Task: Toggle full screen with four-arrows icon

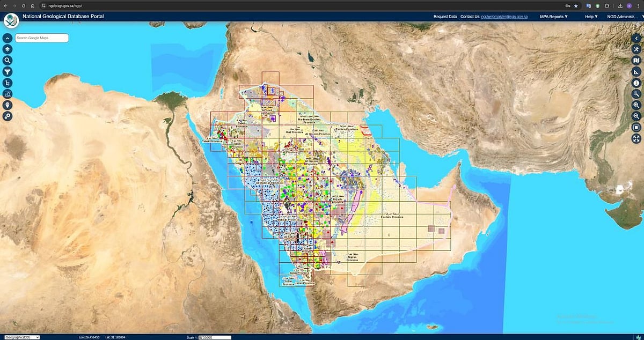Action: [x=636, y=138]
